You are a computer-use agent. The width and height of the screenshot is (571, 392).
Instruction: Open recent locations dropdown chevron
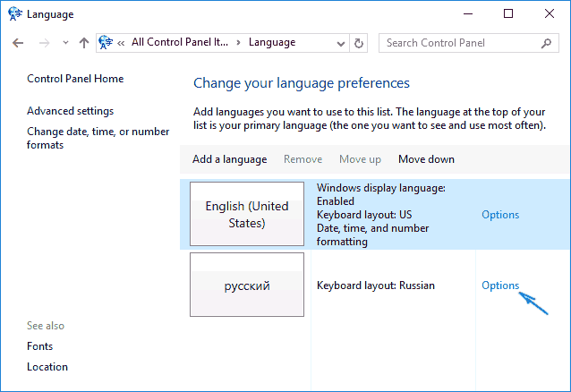pos(65,43)
